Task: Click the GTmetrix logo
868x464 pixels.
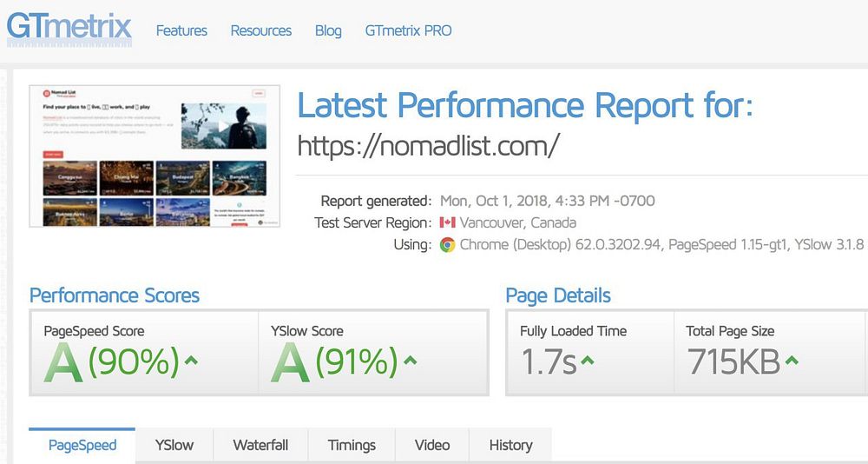Action: coord(69,30)
